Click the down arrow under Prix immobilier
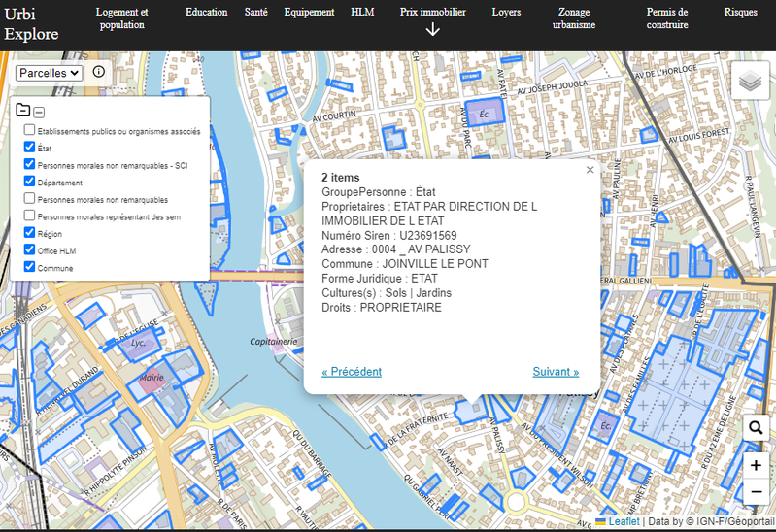The width and height of the screenshot is (776, 532). coord(433,30)
